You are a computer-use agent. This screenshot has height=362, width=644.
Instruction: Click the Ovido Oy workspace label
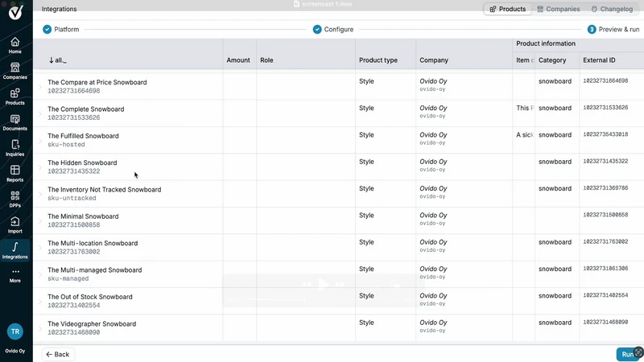pos(14,351)
